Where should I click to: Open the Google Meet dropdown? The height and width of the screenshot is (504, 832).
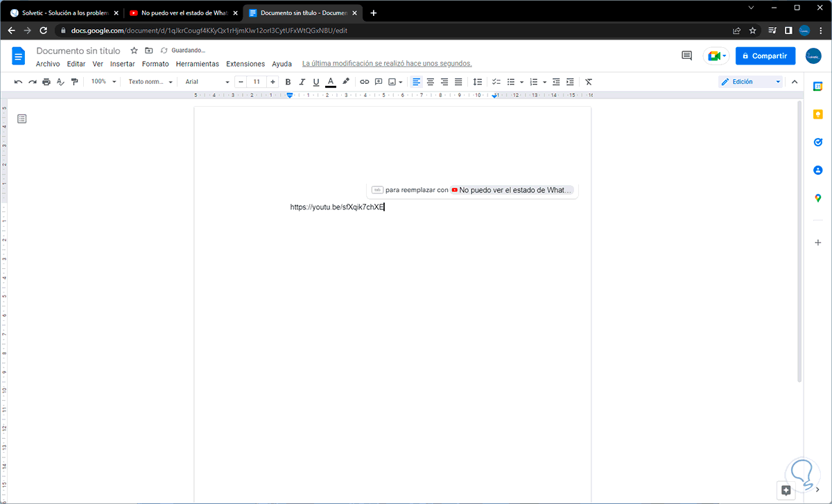(716, 56)
